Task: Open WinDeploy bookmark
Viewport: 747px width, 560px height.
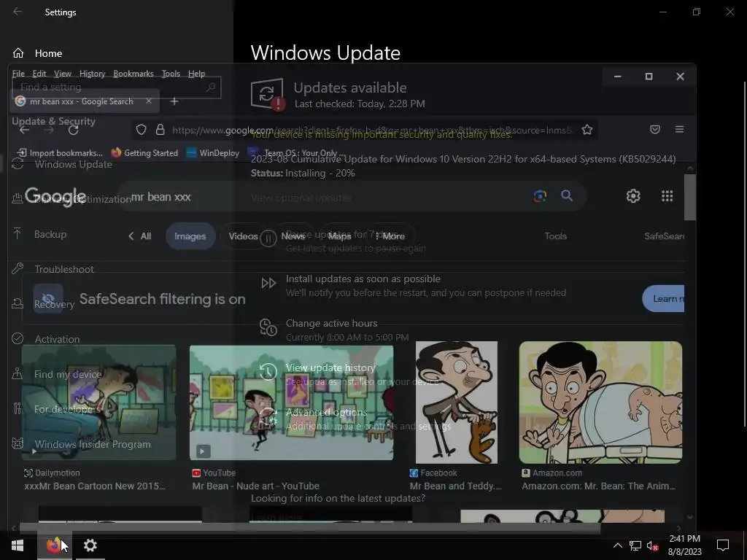Action: pos(213,153)
